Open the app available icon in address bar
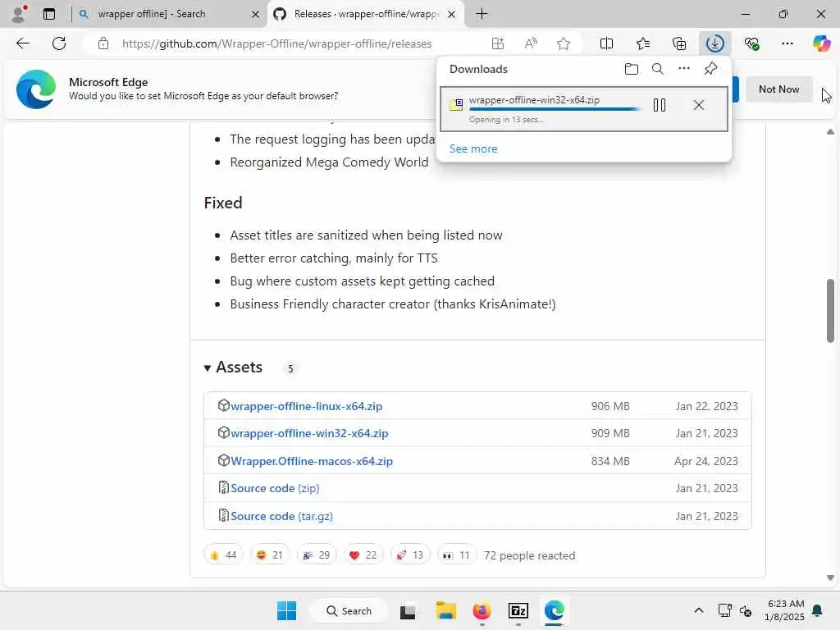The height and width of the screenshot is (630, 840). [x=498, y=43]
